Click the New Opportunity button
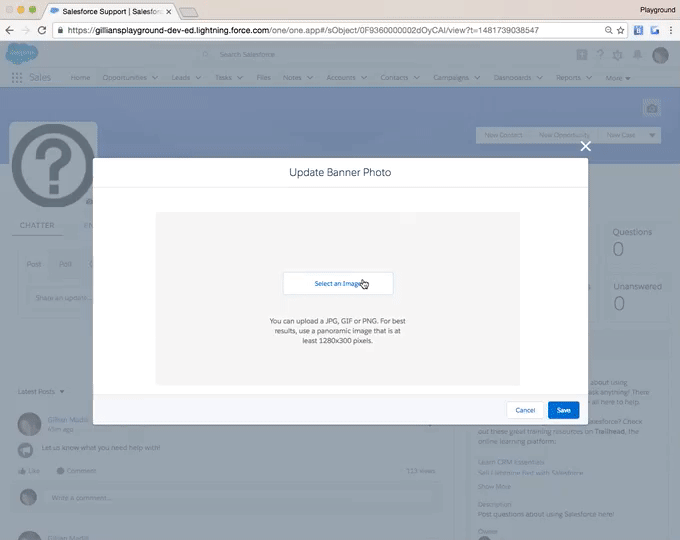Image resolution: width=680 pixels, height=540 pixels. (564, 135)
